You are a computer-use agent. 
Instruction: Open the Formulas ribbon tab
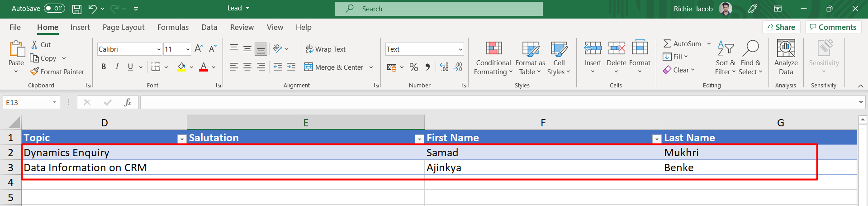coord(173,27)
